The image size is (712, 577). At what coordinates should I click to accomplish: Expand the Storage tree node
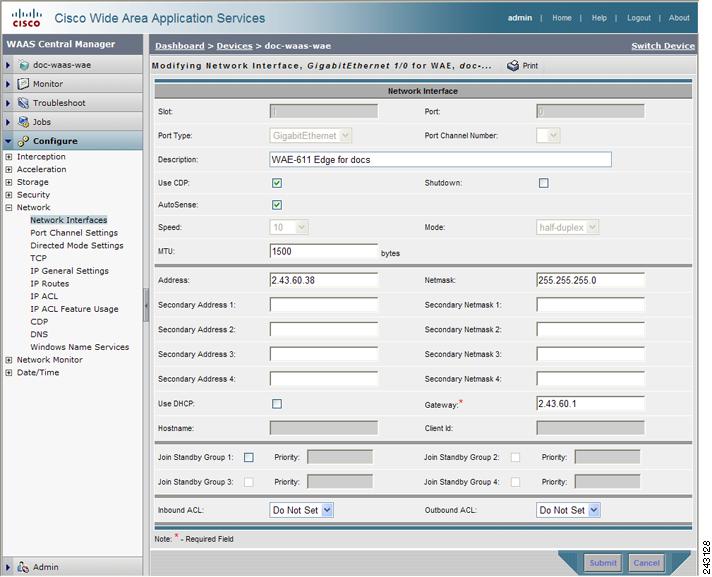pyautogui.click(x=9, y=182)
